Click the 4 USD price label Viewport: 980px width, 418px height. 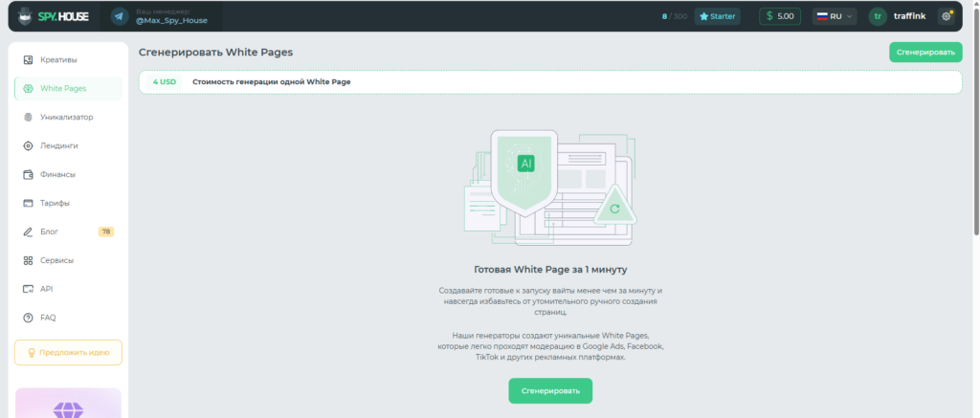click(165, 82)
